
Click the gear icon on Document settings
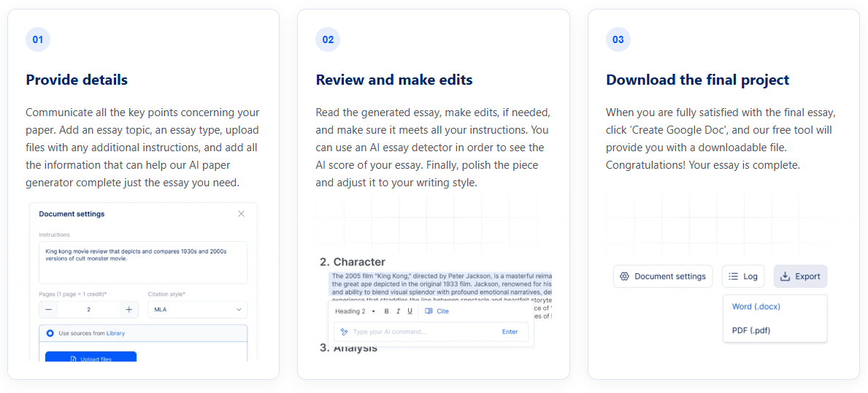[x=624, y=276]
